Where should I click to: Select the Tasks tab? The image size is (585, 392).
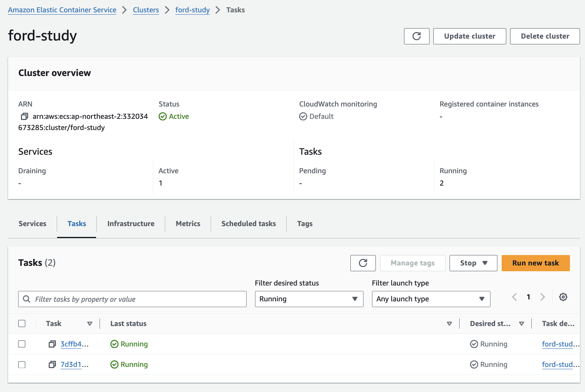[x=77, y=224]
